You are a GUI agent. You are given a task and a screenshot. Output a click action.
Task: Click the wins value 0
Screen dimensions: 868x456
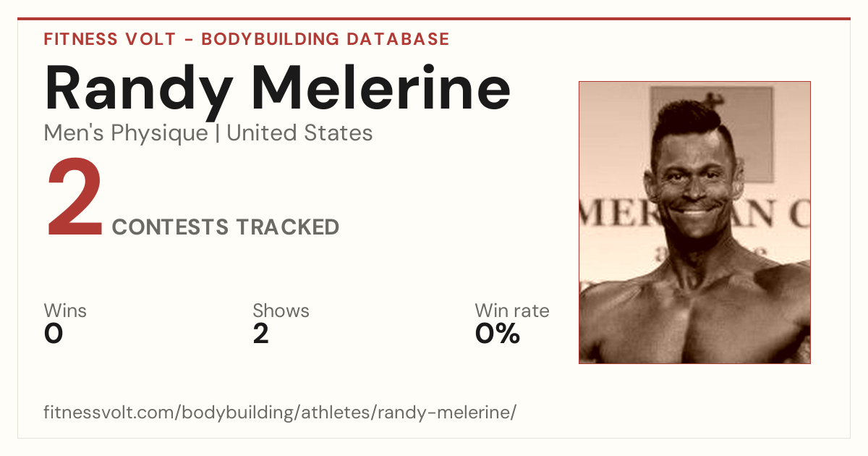[x=54, y=334]
